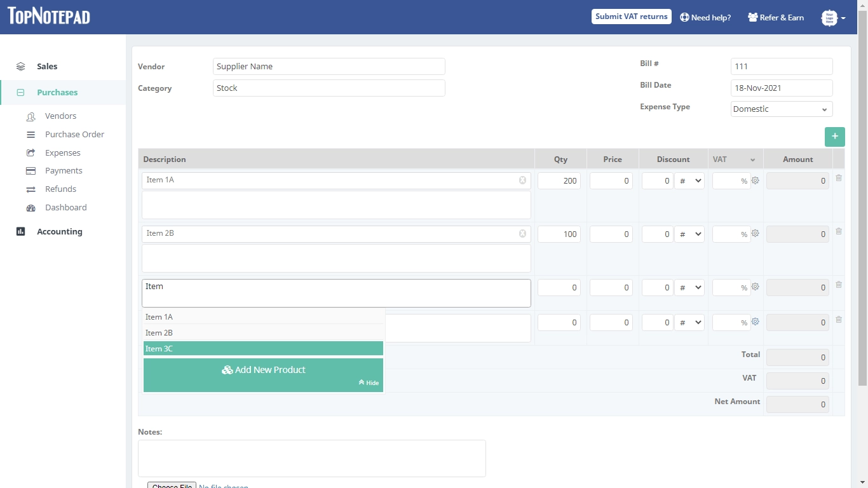Viewport: 868px width, 488px height.
Task: Open VAT settings gear on the first item row
Action: coord(755,180)
